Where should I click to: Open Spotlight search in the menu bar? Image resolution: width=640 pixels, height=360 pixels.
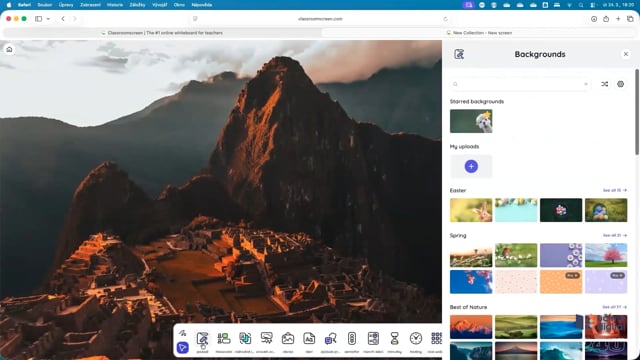(581, 5)
